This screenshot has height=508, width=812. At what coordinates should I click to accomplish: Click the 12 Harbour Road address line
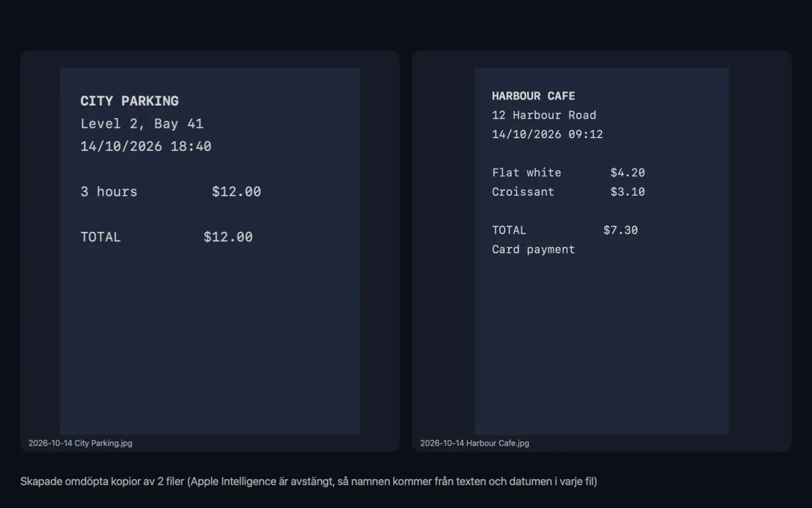tap(544, 115)
